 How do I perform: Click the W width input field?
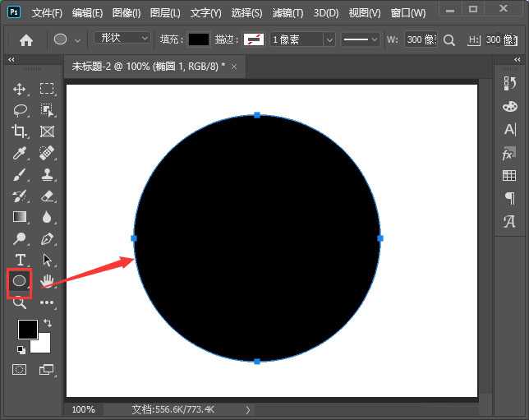tap(421, 39)
